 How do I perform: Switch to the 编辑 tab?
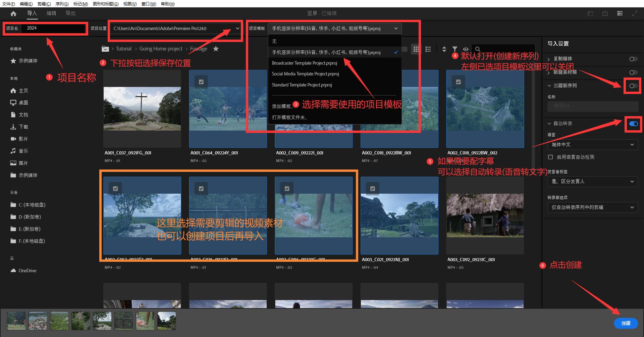tap(51, 13)
